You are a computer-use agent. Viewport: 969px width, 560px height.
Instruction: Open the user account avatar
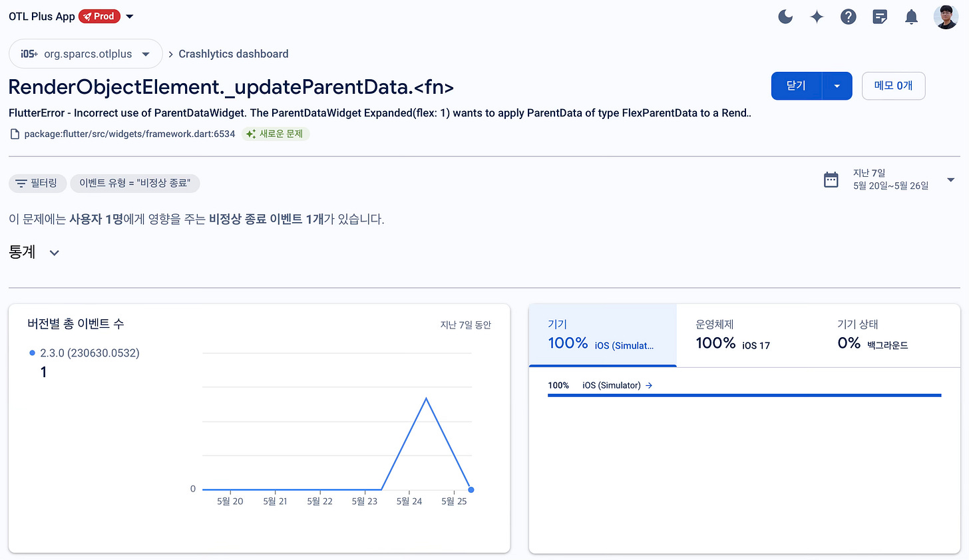(x=946, y=17)
